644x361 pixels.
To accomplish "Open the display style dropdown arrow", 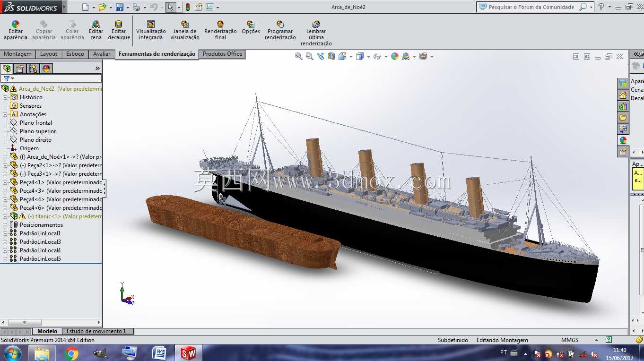I will pyautogui.click(x=368, y=57).
